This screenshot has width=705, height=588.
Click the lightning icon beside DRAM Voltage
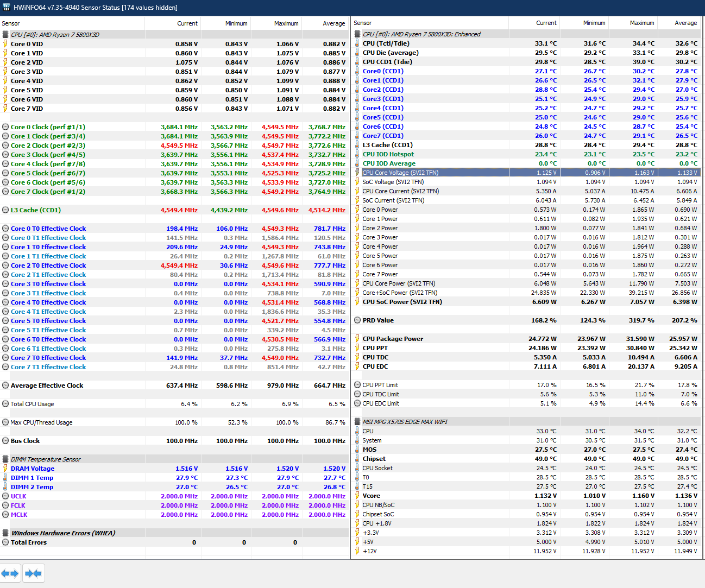[x=5, y=469]
